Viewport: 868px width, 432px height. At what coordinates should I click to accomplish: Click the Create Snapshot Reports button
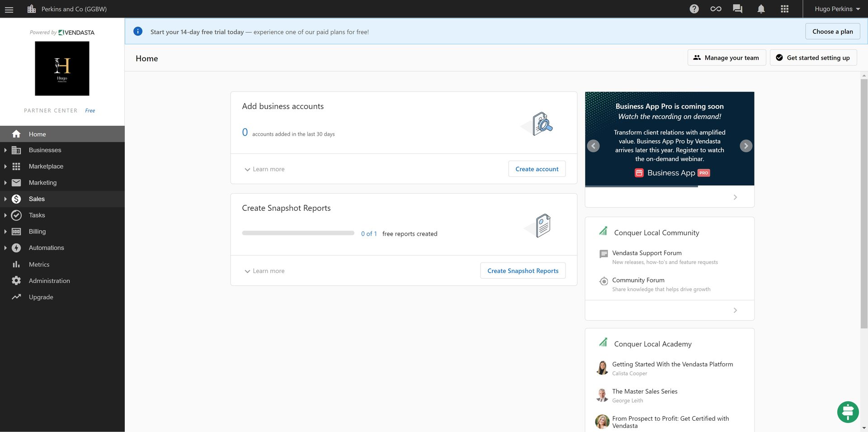523,271
